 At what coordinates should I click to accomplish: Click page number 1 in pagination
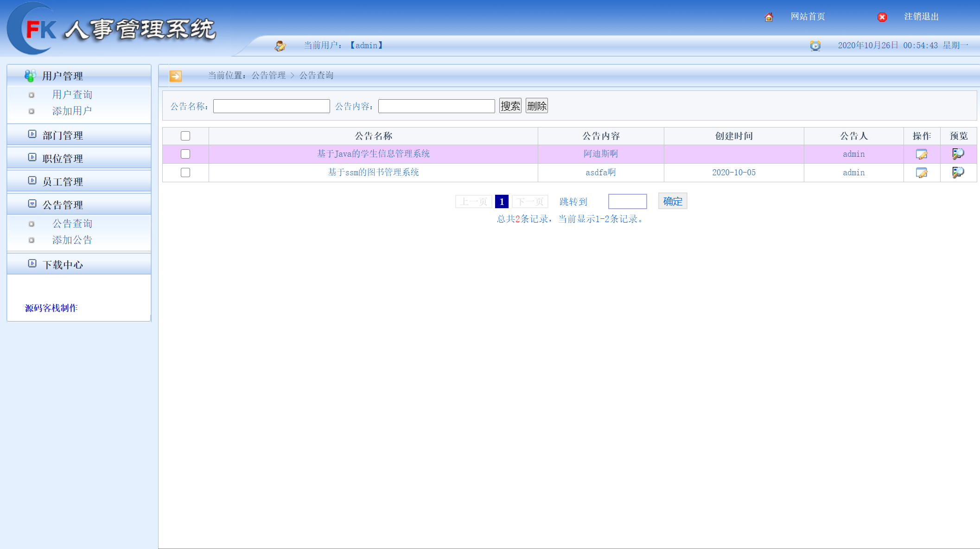click(x=502, y=202)
